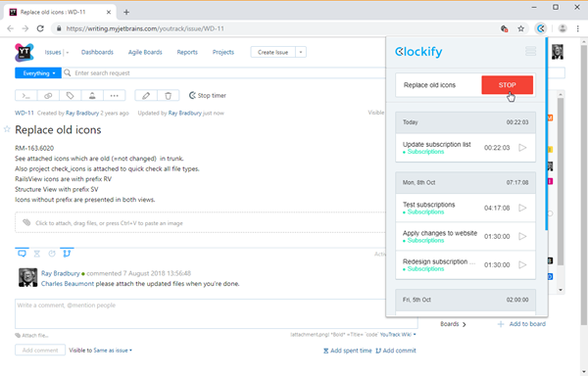Click the Create Issue button

tap(273, 52)
